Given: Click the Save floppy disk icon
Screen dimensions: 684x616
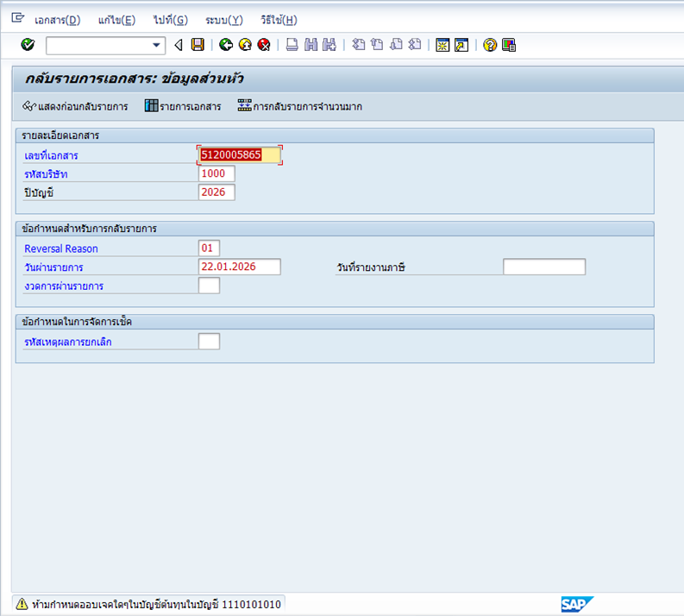Looking at the screenshot, I should [x=198, y=45].
